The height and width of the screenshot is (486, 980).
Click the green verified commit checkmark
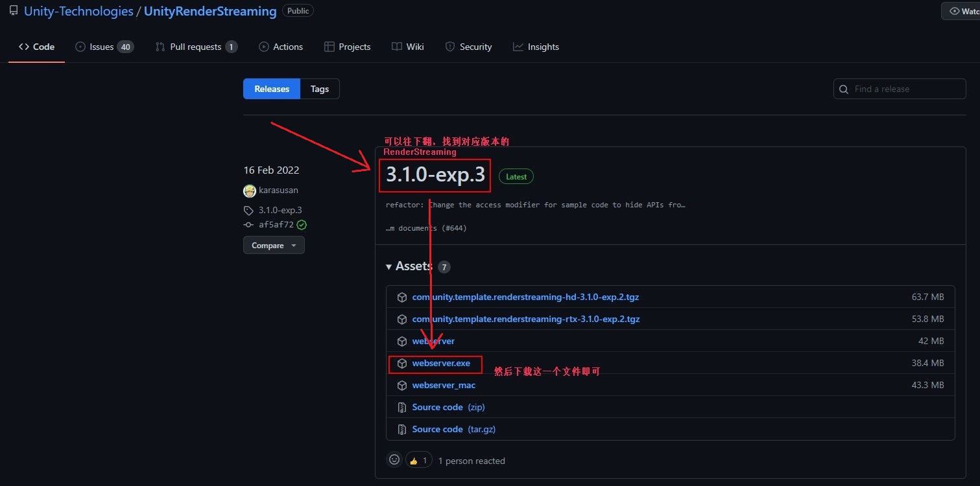pyautogui.click(x=301, y=224)
